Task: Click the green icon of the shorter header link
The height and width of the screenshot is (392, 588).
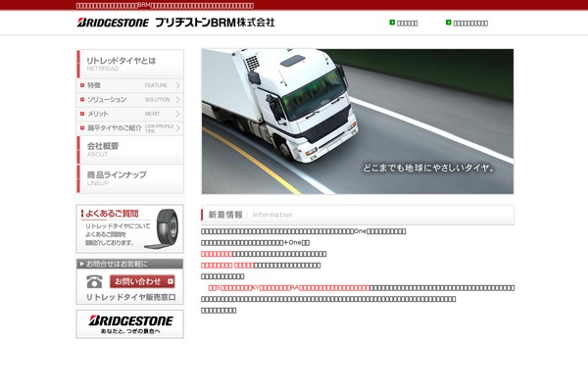Action: (x=392, y=23)
